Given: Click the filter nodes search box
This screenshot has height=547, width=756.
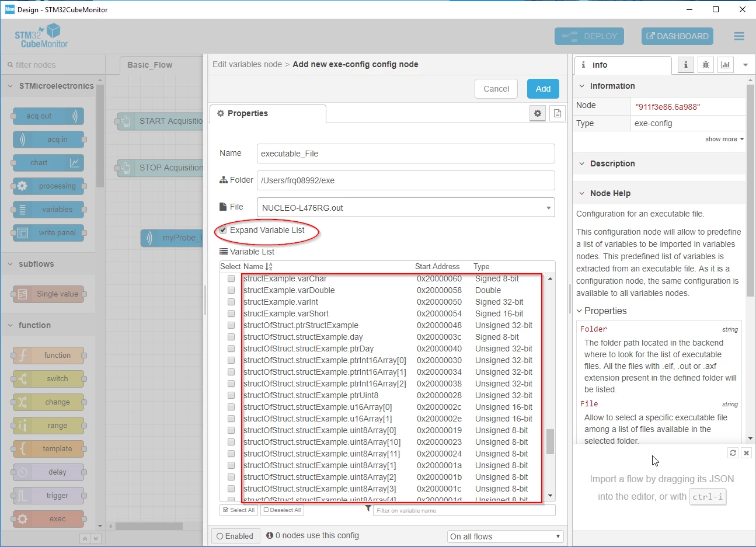Looking at the screenshot, I should 53,65.
